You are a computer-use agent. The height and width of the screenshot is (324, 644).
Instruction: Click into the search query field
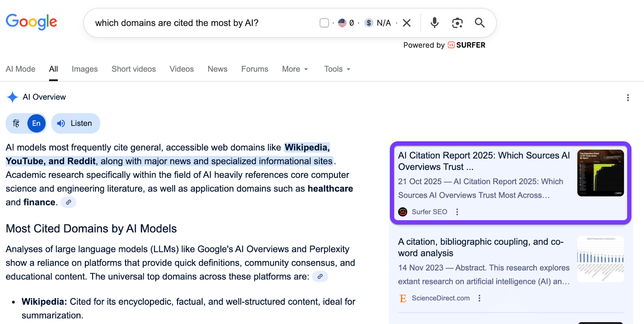201,23
